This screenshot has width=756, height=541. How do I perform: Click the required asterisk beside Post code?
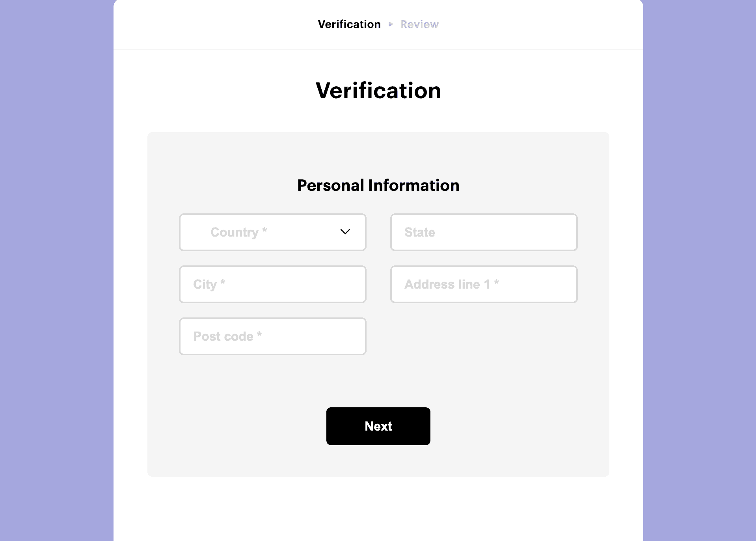259,334
